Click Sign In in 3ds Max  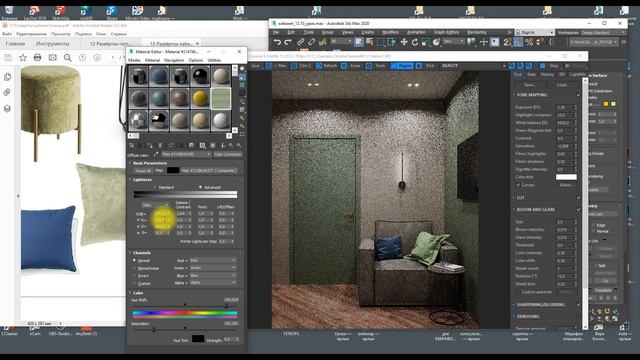[534, 32]
